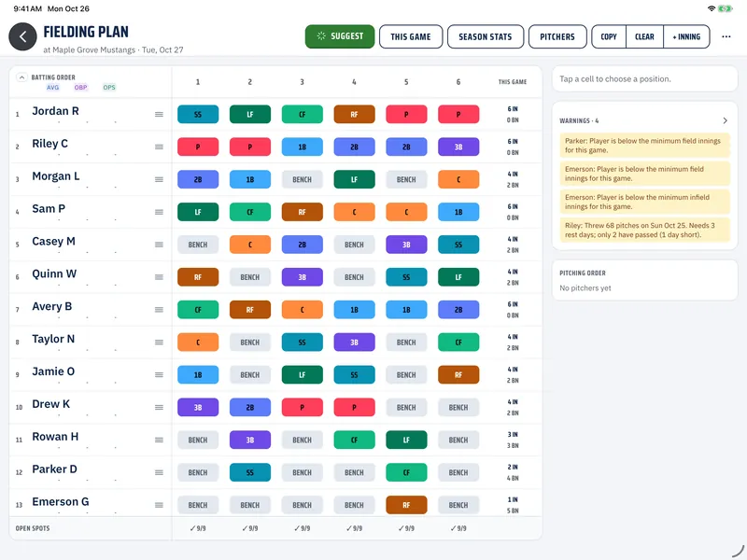Add an inning with + Inning
The height and width of the screenshot is (560, 747).
[686, 36]
